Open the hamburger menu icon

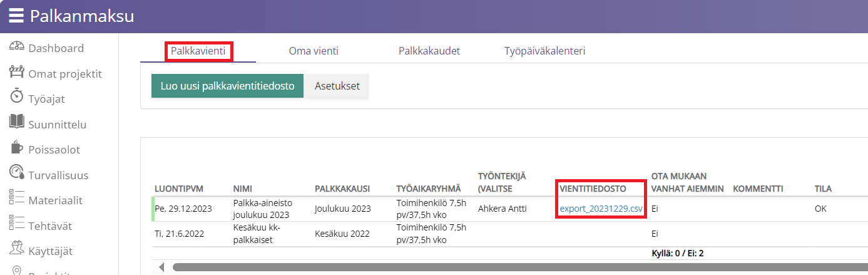16,16
